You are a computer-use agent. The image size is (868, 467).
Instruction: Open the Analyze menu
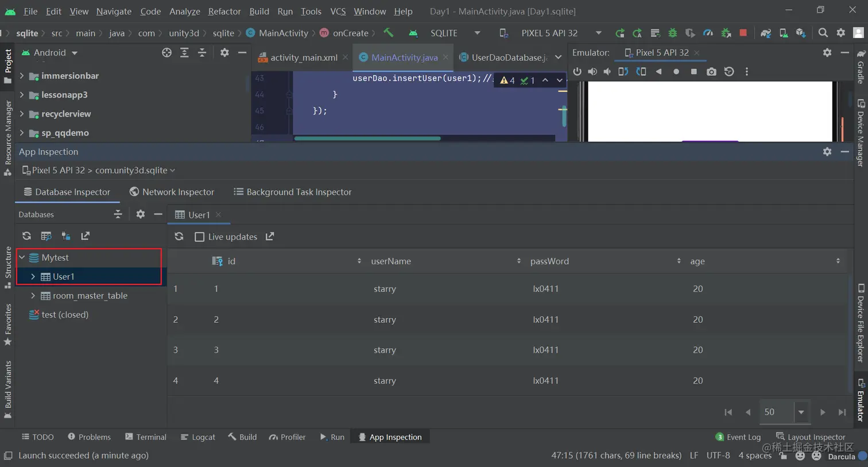(x=185, y=11)
